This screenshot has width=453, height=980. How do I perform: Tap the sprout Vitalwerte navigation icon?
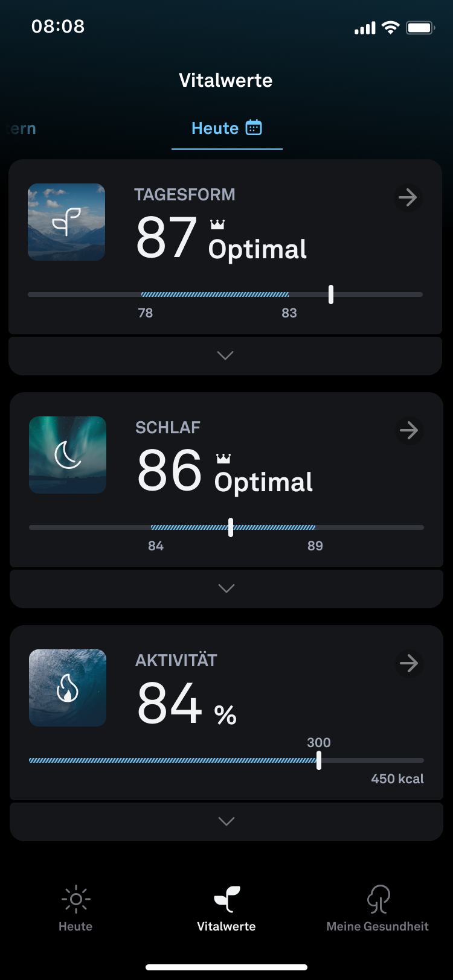[x=226, y=899]
